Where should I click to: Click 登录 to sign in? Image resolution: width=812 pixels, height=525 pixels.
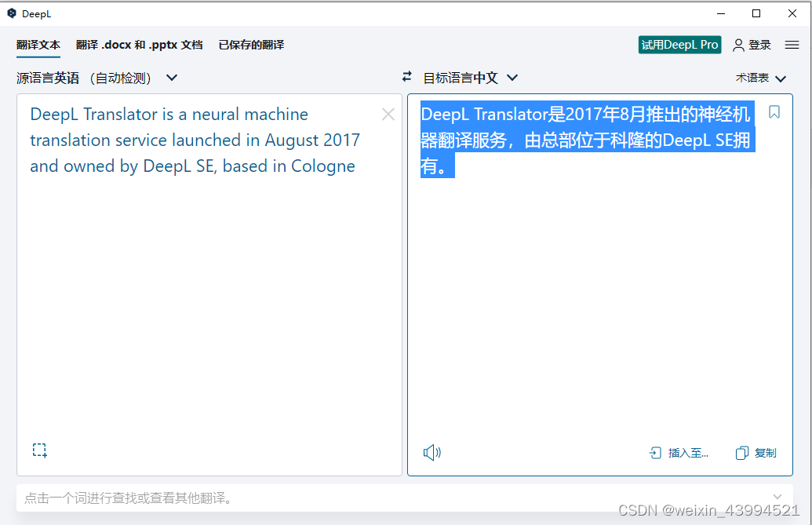tap(759, 45)
